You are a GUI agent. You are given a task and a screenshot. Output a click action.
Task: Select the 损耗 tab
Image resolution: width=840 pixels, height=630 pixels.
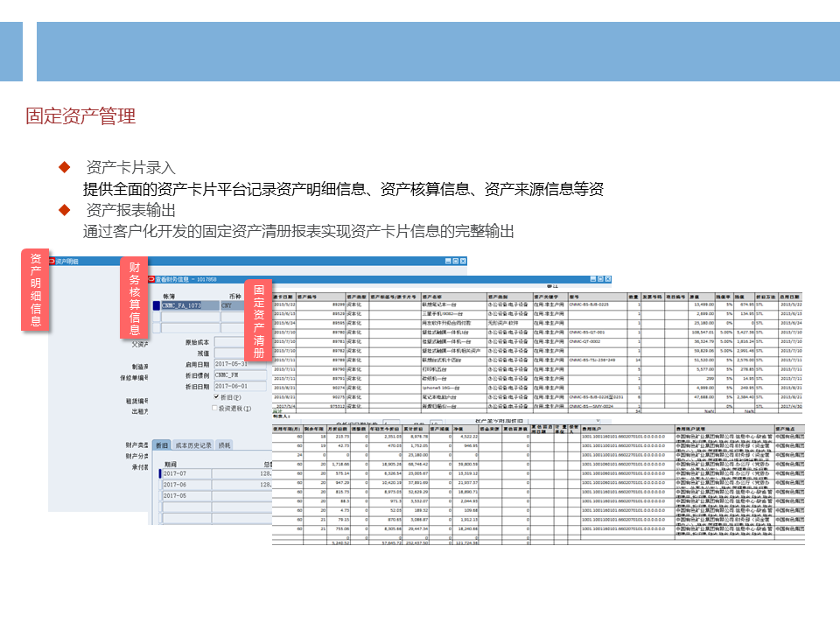tap(225, 445)
